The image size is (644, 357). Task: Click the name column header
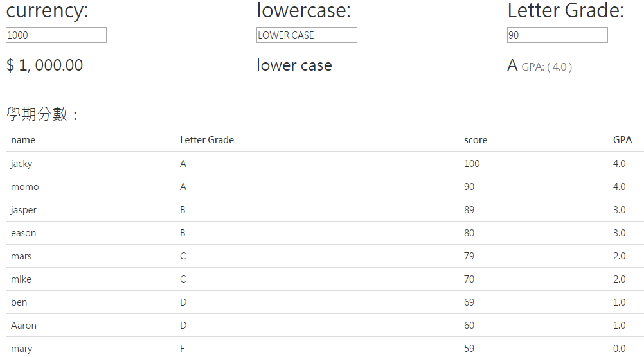tap(23, 140)
